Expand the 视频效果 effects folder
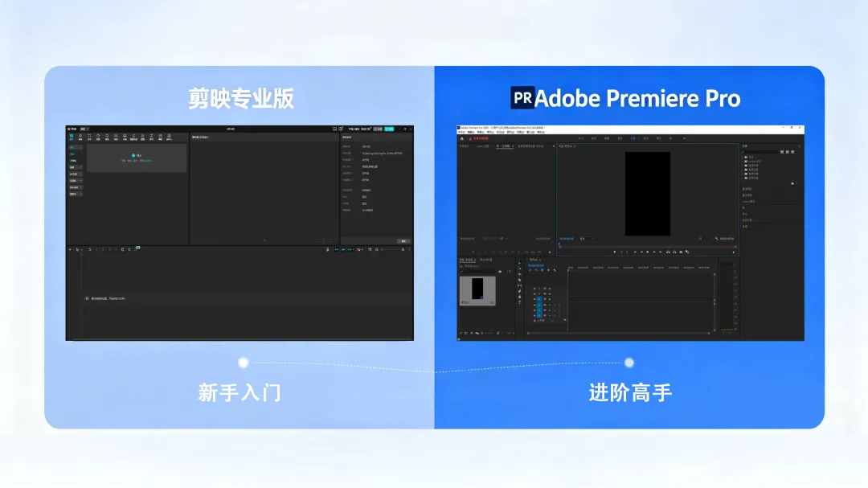 (743, 174)
